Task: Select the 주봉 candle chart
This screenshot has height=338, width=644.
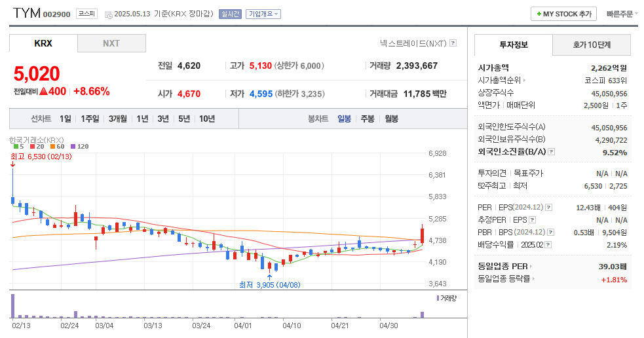Action: (368, 119)
